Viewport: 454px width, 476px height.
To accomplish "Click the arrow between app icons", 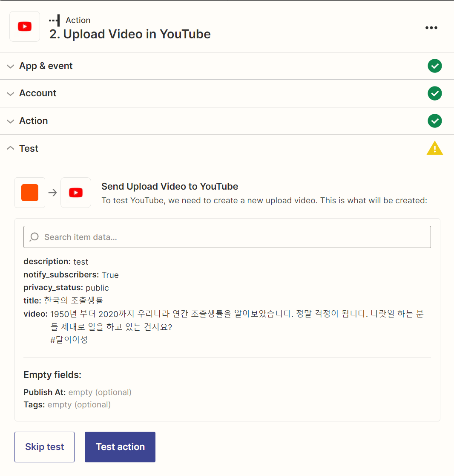I will 53,193.
